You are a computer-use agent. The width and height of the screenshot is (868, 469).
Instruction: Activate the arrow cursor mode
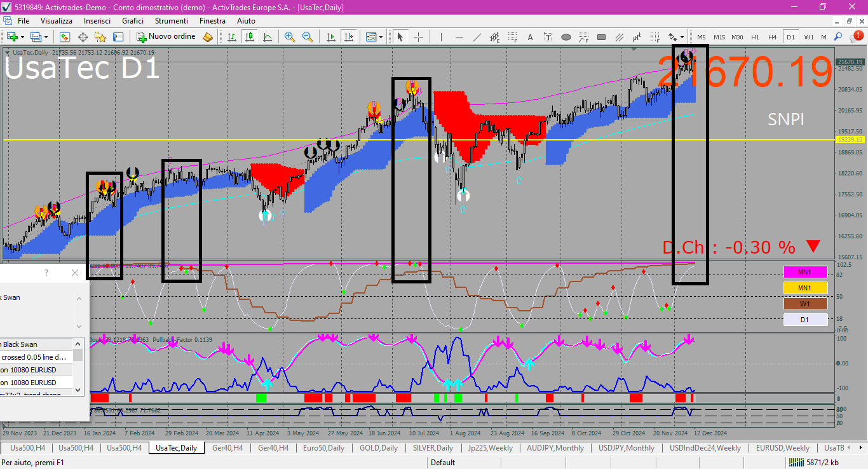(400, 37)
